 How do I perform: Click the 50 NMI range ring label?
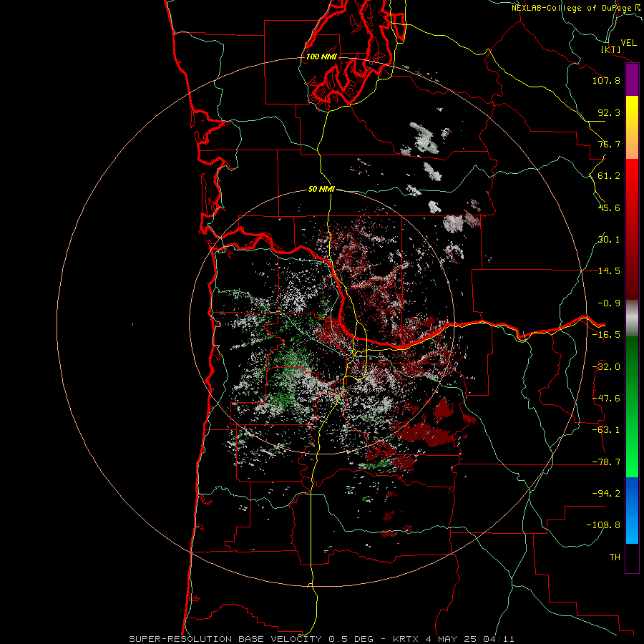tap(321, 190)
